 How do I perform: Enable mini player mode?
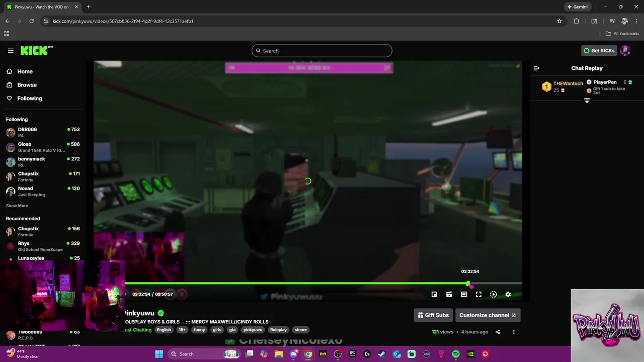click(434, 295)
